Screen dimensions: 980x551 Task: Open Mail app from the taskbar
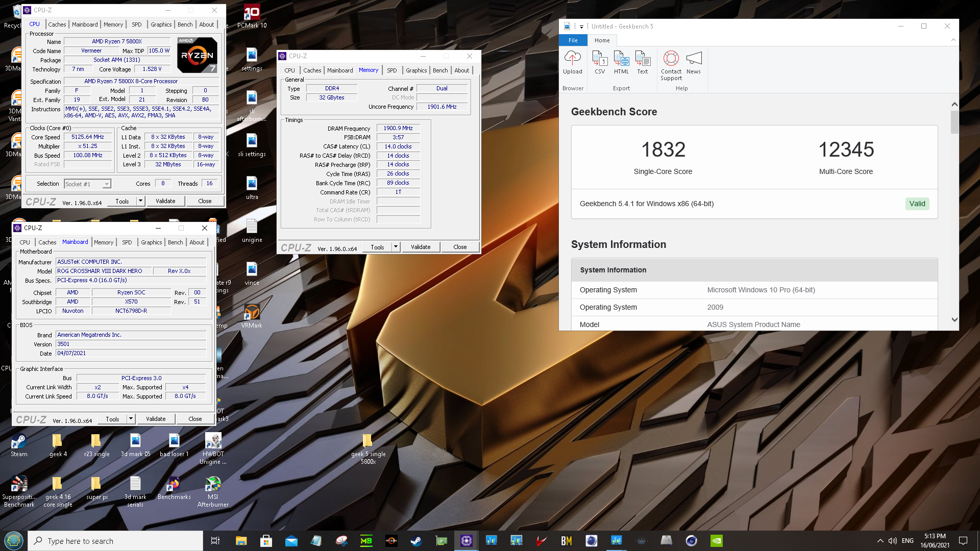291,541
